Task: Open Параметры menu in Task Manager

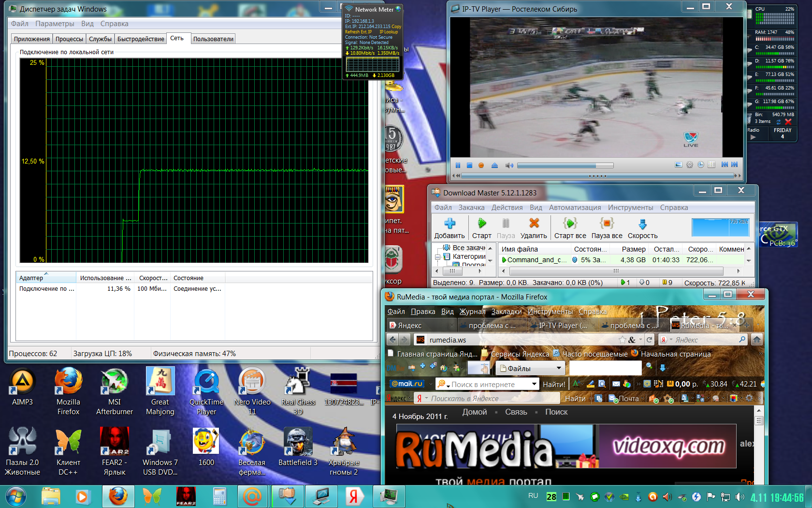Action: (55, 24)
